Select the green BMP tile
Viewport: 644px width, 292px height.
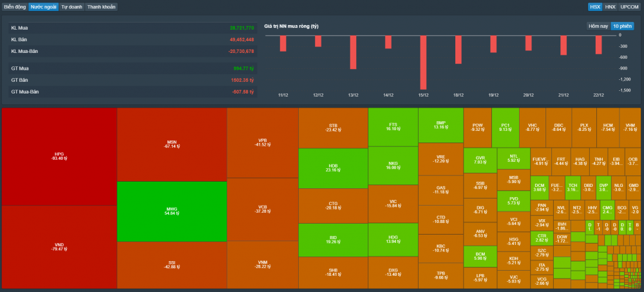(x=440, y=125)
